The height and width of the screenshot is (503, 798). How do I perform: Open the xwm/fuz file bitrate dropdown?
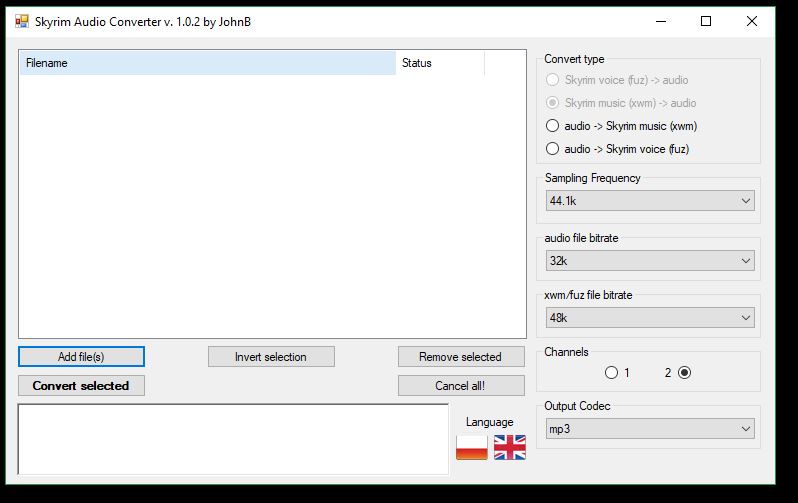click(649, 318)
